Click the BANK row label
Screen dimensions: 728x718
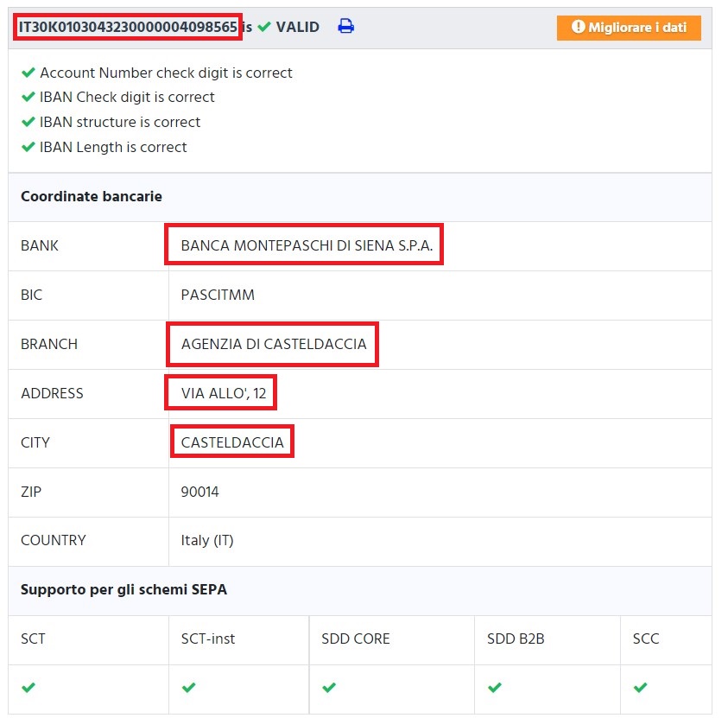click(x=40, y=245)
